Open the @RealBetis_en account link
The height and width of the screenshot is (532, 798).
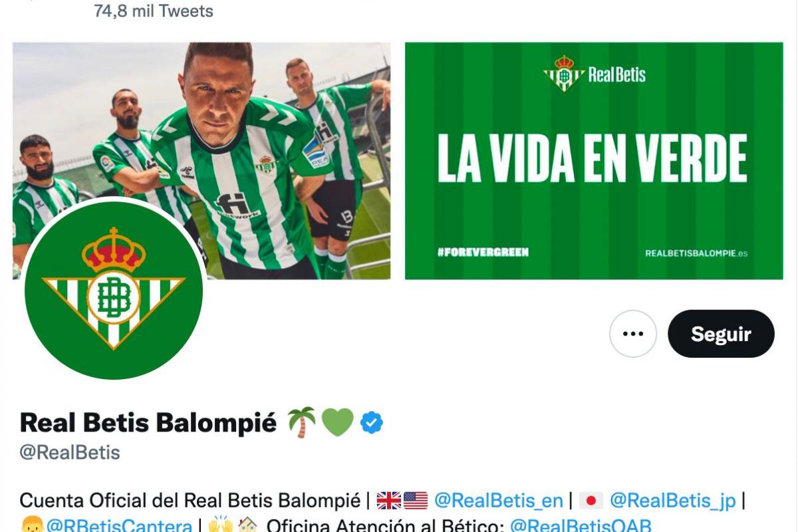(498, 500)
